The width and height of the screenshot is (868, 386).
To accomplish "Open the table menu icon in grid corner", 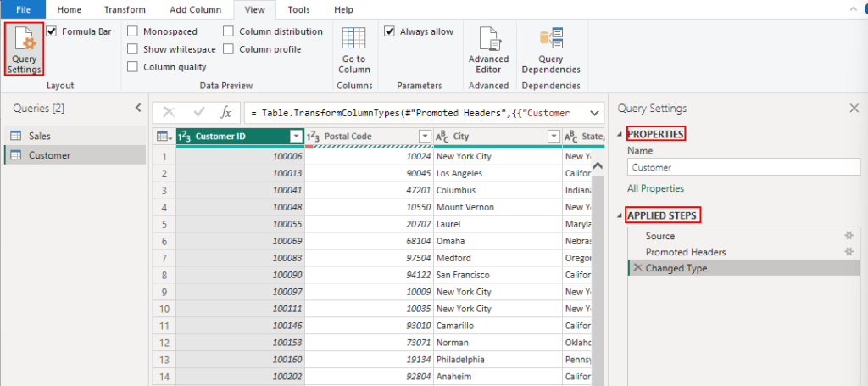I will pos(164,137).
